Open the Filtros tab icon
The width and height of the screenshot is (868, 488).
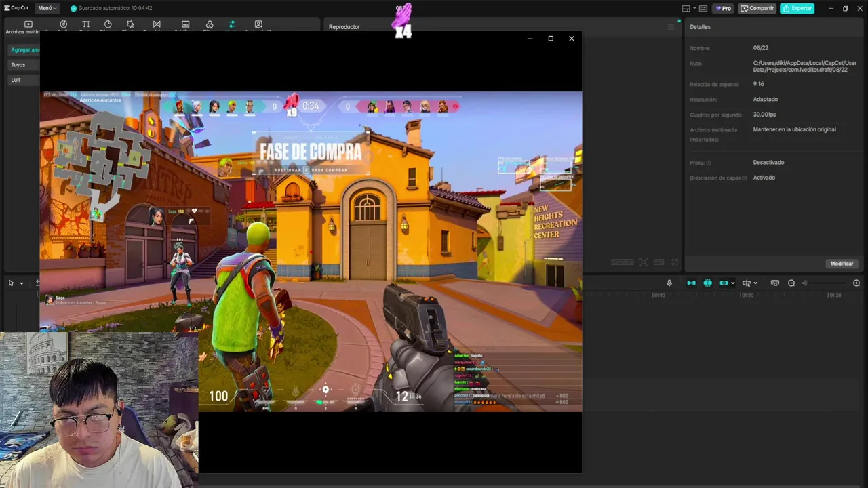210,24
